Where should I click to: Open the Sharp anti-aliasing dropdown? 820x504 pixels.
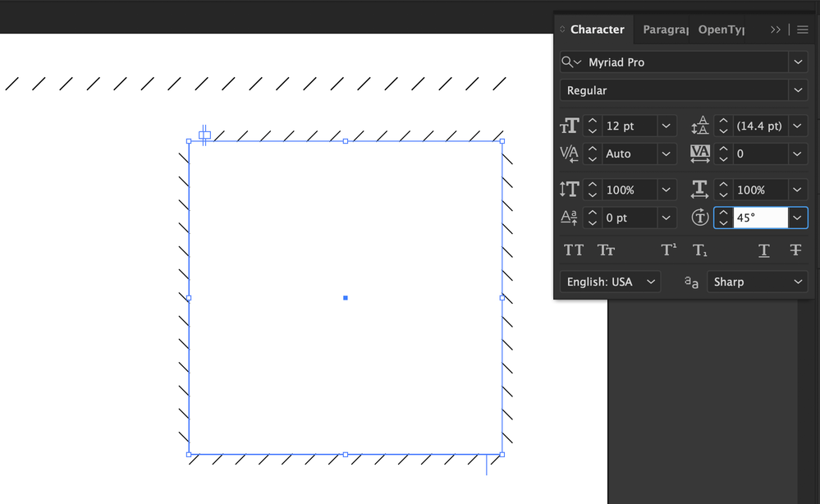tap(758, 282)
